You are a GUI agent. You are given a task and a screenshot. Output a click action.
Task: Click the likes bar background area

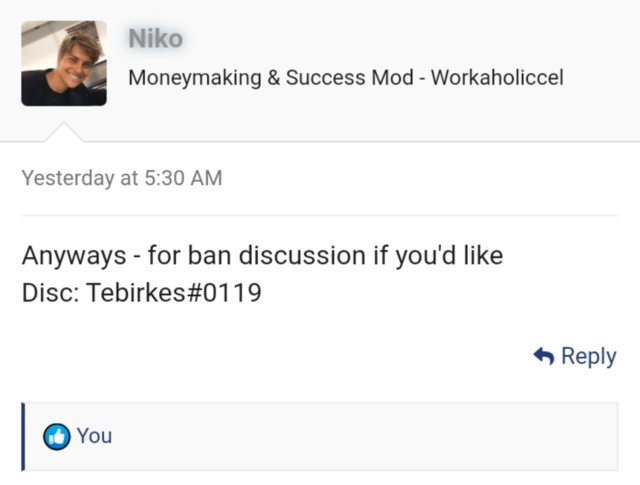pos(350,436)
